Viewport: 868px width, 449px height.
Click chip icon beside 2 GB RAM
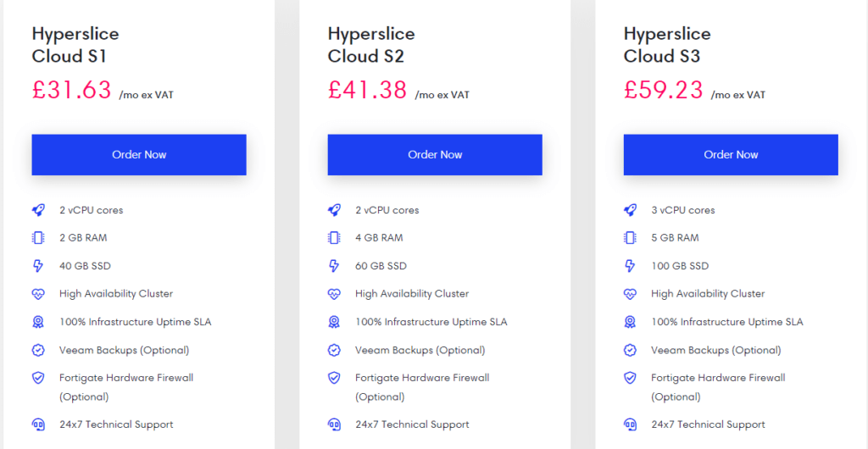point(37,238)
